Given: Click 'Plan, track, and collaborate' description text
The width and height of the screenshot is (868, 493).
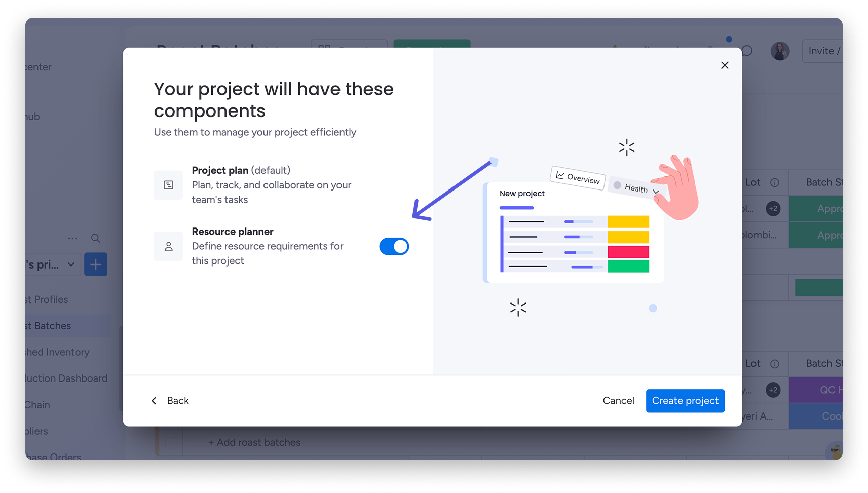Looking at the screenshot, I should pos(272,193).
